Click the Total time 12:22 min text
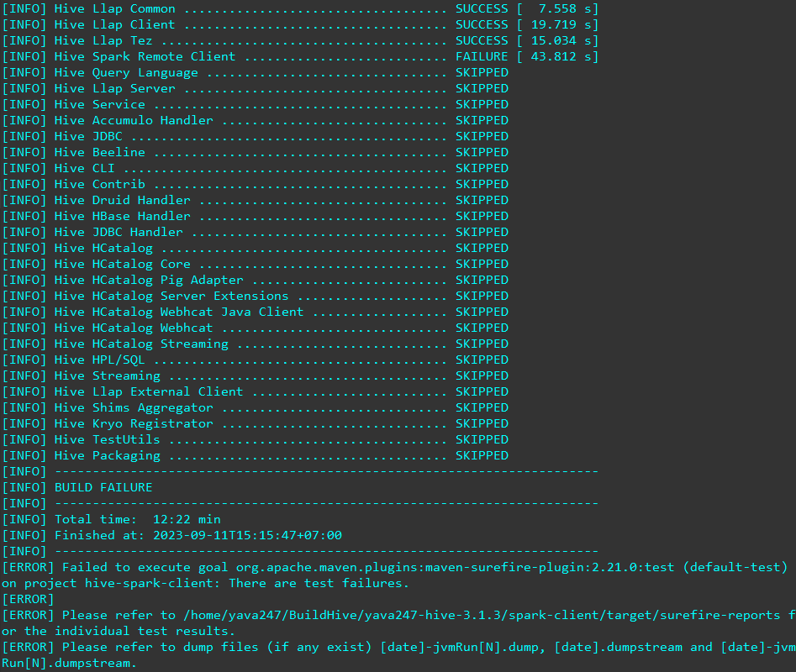This screenshot has height=672, width=796. click(x=138, y=519)
